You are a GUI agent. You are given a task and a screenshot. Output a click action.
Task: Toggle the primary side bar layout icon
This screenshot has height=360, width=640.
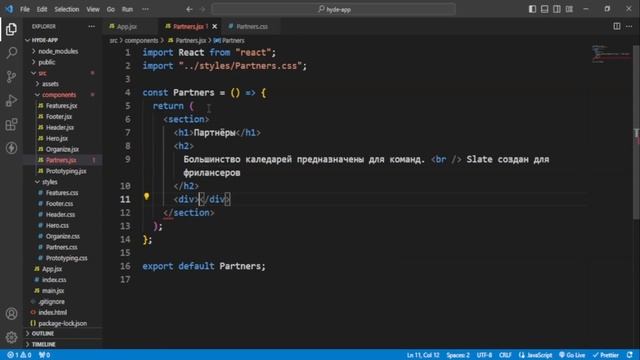tap(532, 9)
